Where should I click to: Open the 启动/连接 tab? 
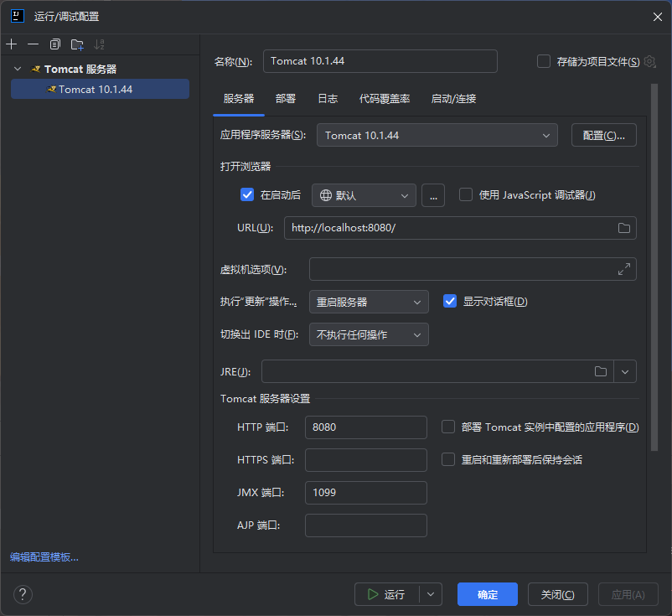[453, 99]
